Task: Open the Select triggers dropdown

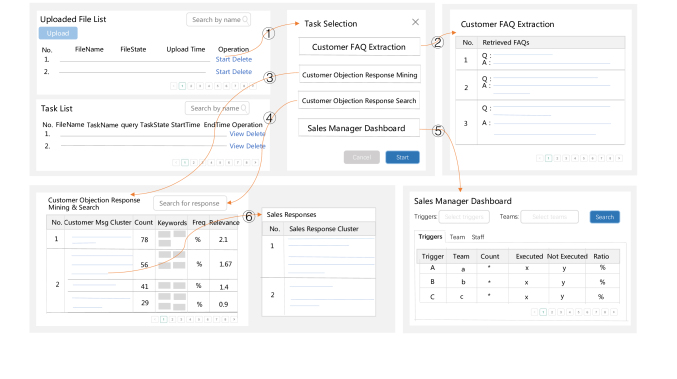Action: tap(464, 217)
